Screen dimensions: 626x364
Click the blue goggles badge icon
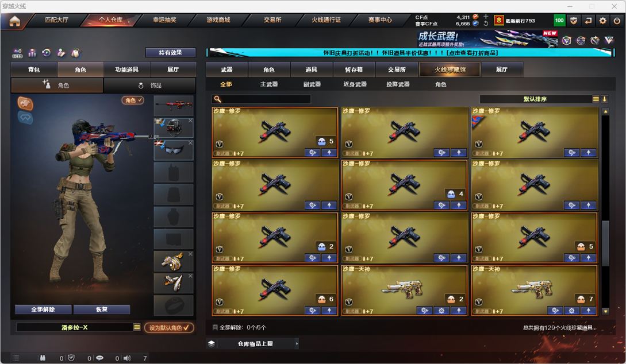[25, 118]
